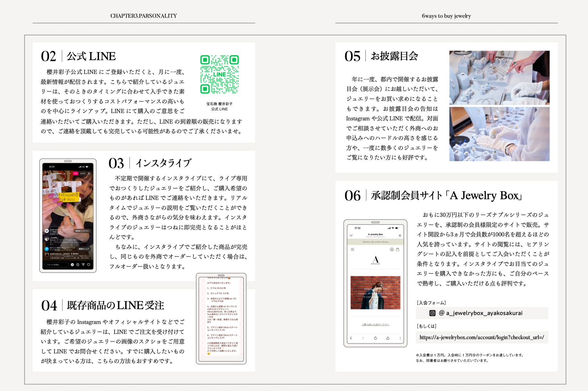This screenshot has width=588, height=391.
Task: Tap the account icon in A Jewelry Box phone
Action: click(392, 249)
